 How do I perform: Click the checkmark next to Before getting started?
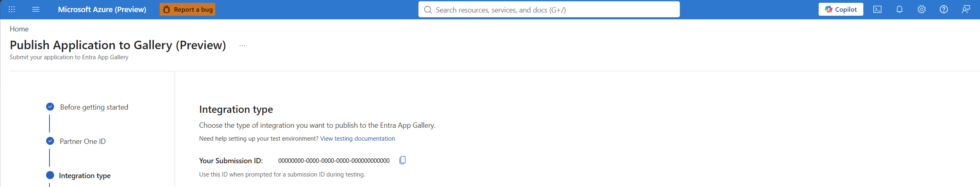point(50,106)
